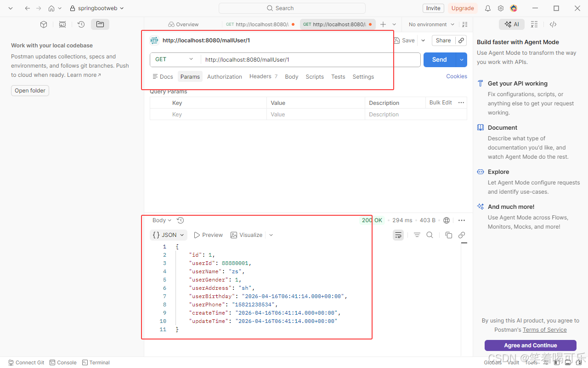Switch to the first GET localhost tab
Image resolution: width=588 pixels, height=368 pixels.
(x=260, y=24)
